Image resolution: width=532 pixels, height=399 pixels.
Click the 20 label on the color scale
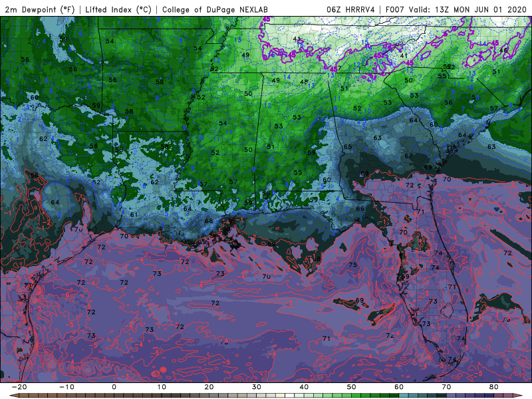[209, 387]
